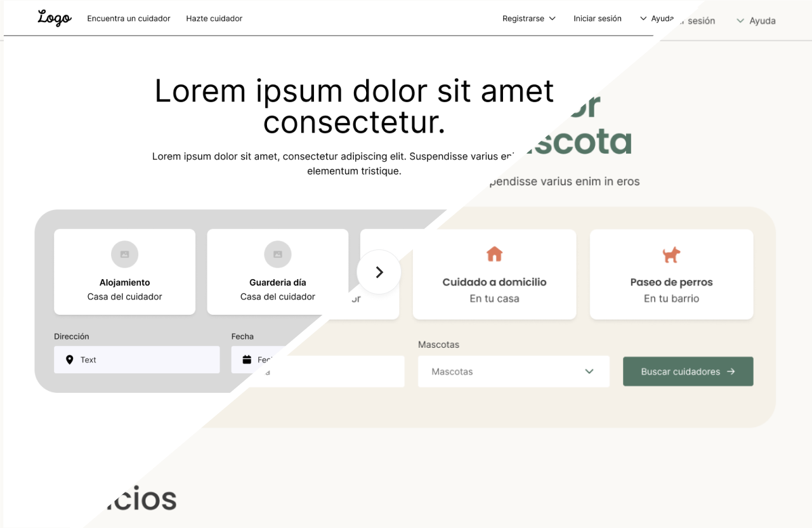Open the far-right gray Ayuda menu
The width and height of the screenshot is (812, 528).
(x=756, y=21)
